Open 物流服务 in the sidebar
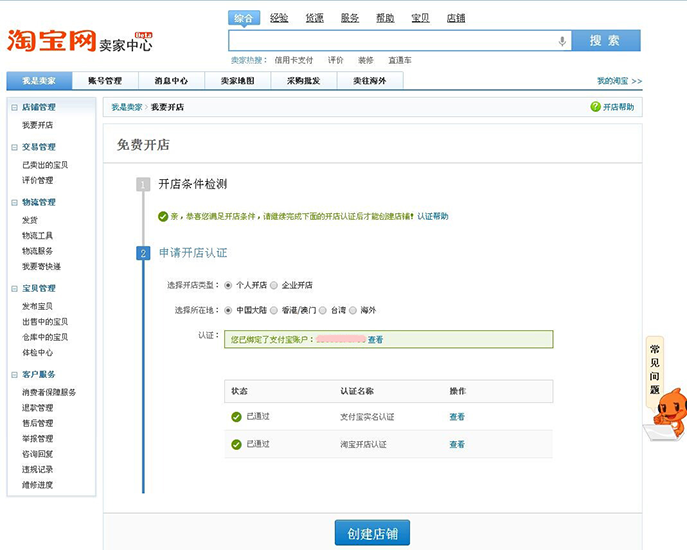 (x=38, y=251)
